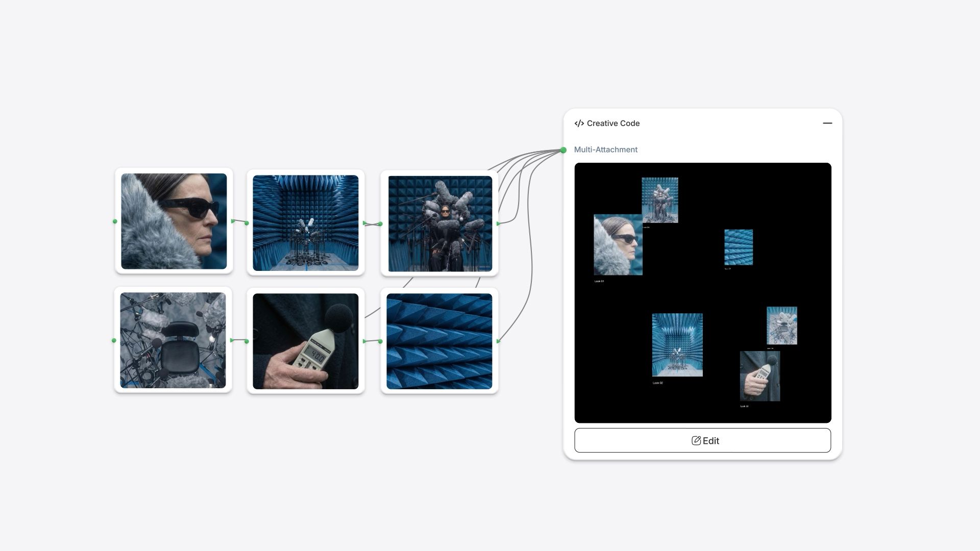Click the foam wedges image in preview
This screenshot has width=980, height=551.
(739, 247)
